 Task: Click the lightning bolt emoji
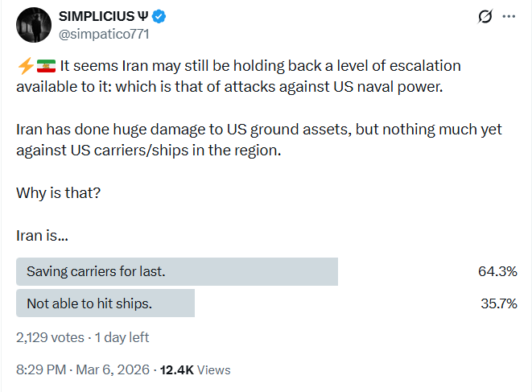(x=24, y=66)
